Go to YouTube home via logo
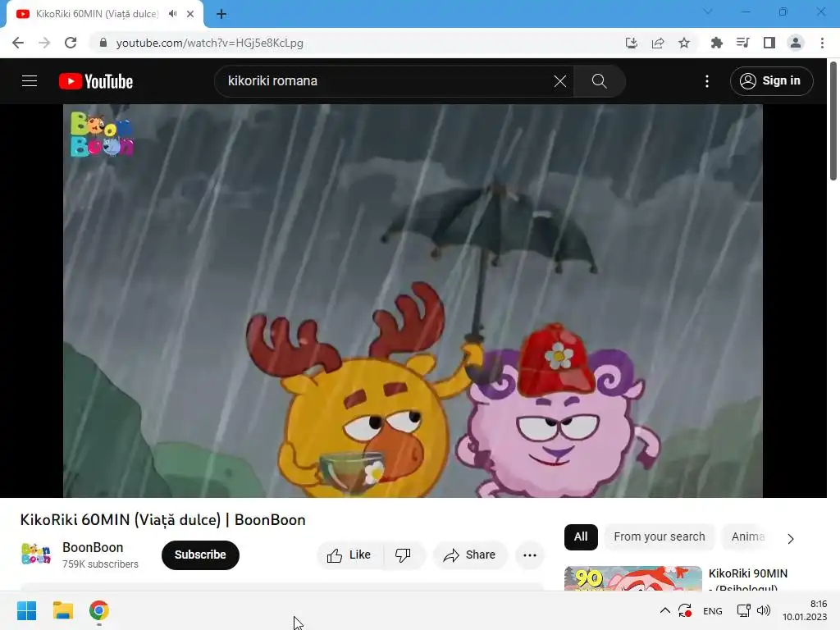 coord(96,81)
